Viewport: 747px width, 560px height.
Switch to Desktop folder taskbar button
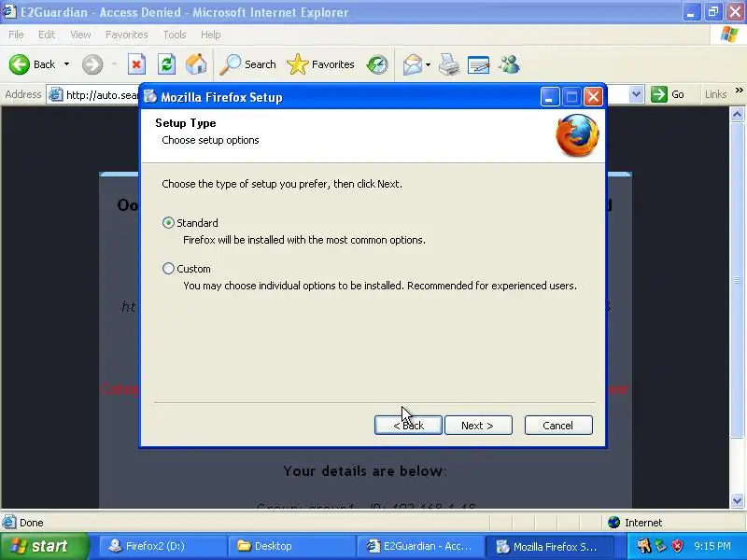point(290,546)
